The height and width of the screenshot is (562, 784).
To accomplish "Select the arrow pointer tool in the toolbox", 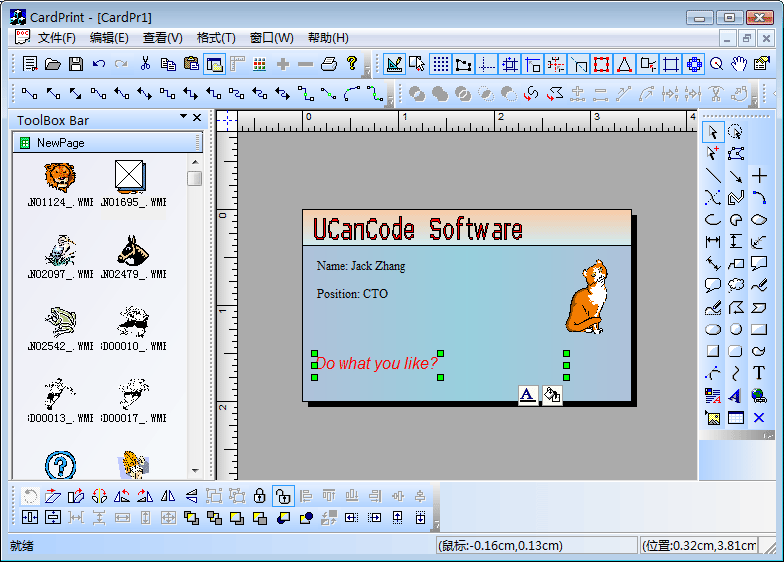I will coord(713,132).
